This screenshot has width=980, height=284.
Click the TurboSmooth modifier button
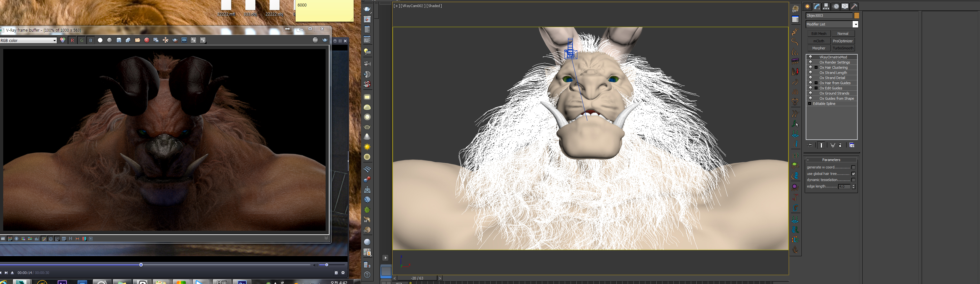click(843, 48)
